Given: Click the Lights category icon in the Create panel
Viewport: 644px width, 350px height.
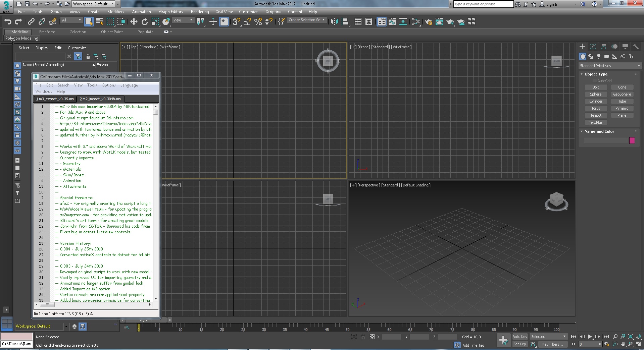Looking at the screenshot, I should [x=599, y=57].
